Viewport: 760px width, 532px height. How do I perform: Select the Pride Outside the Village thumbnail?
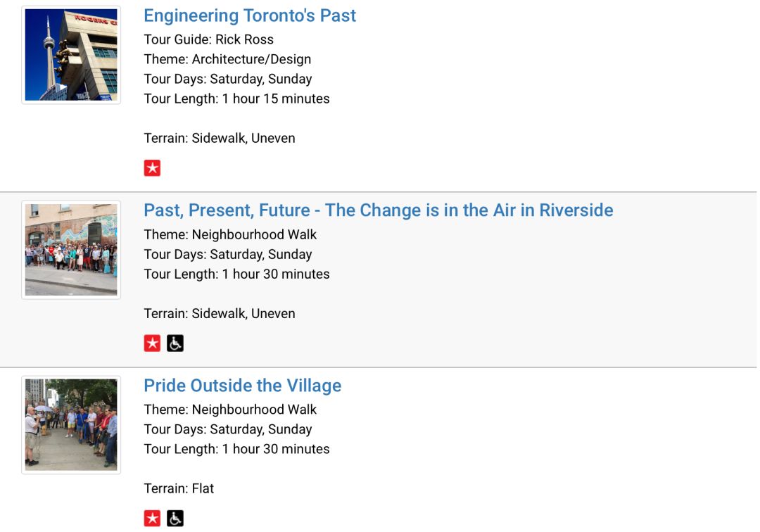pos(71,425)
